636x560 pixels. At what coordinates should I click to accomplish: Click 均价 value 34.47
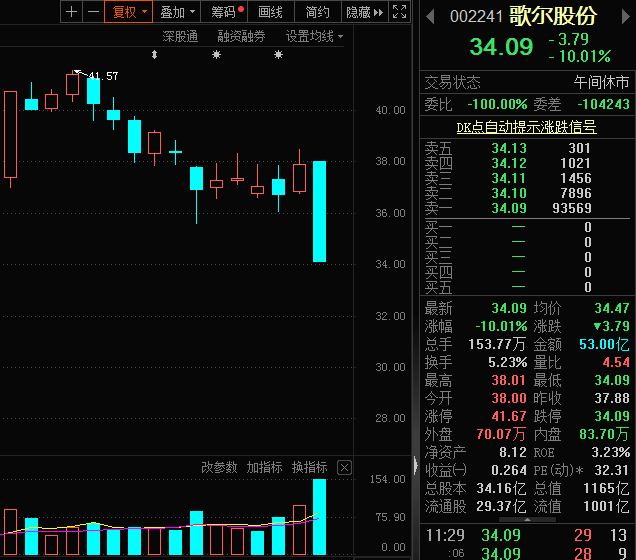point(612,308)
